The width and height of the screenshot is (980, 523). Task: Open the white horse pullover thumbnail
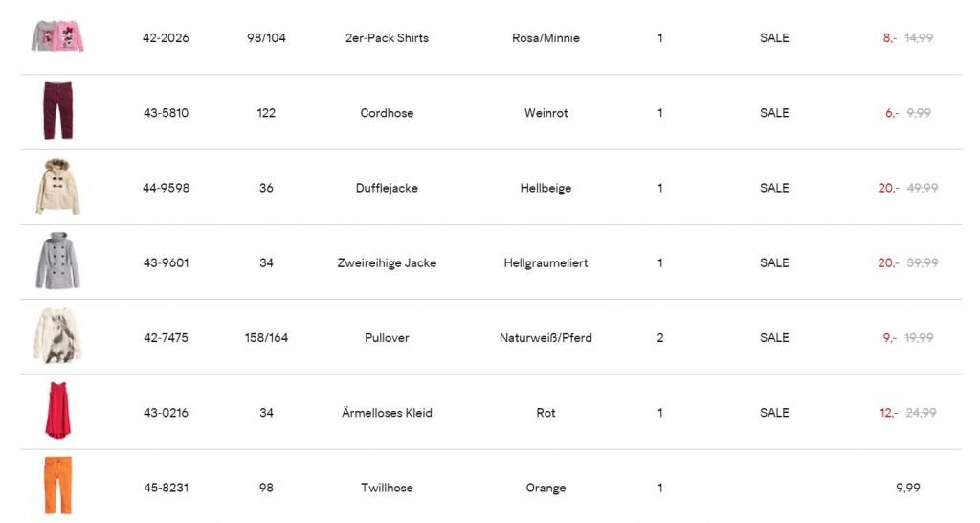(57, 336)
